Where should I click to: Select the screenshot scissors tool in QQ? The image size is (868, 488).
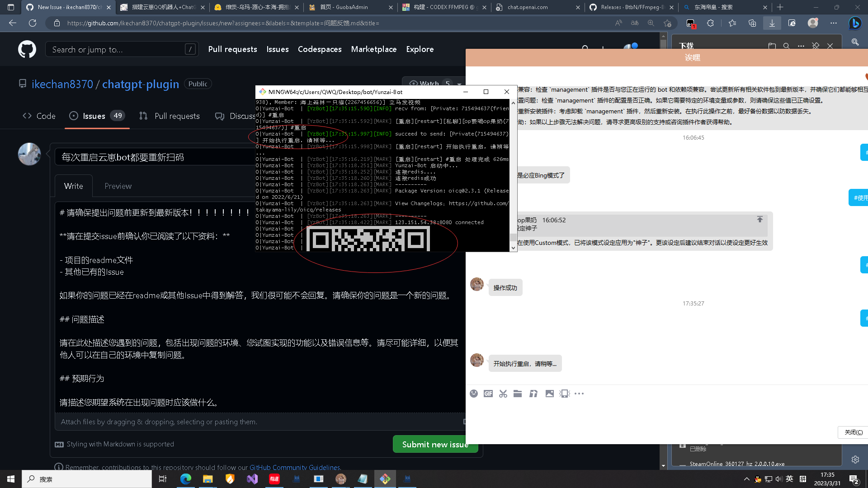503,394
